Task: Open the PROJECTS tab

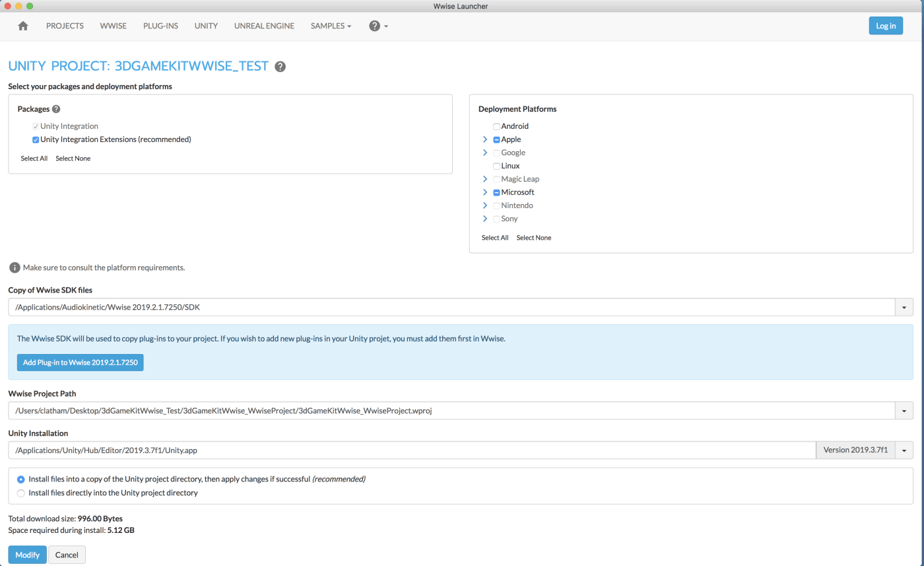Action: (x=65, y=26)
